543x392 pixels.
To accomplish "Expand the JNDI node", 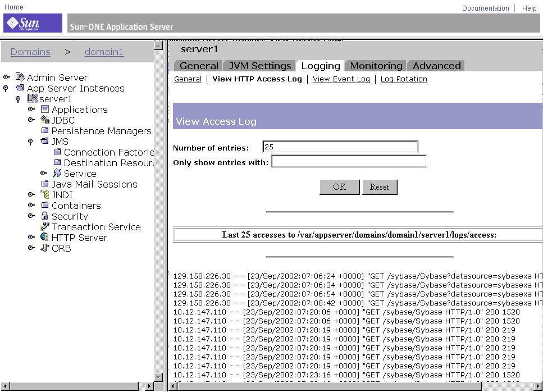I will (31, 194).
